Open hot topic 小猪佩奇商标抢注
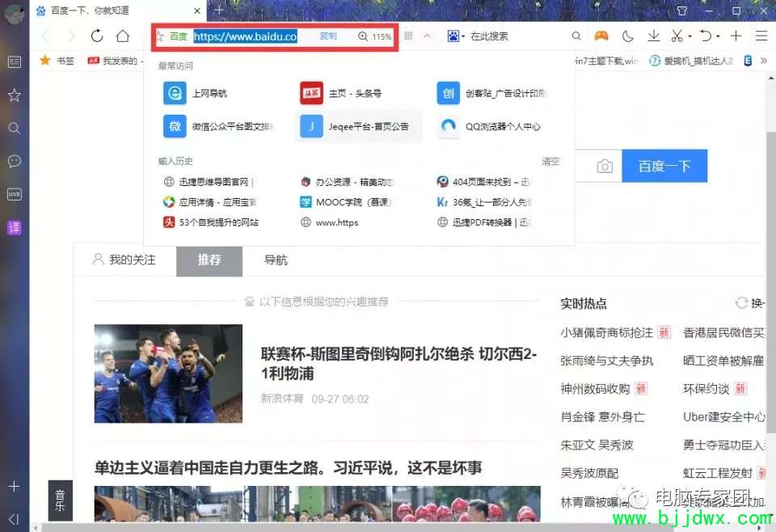Image resolution: width=776 pixels, height=532 pixels. 607,332
